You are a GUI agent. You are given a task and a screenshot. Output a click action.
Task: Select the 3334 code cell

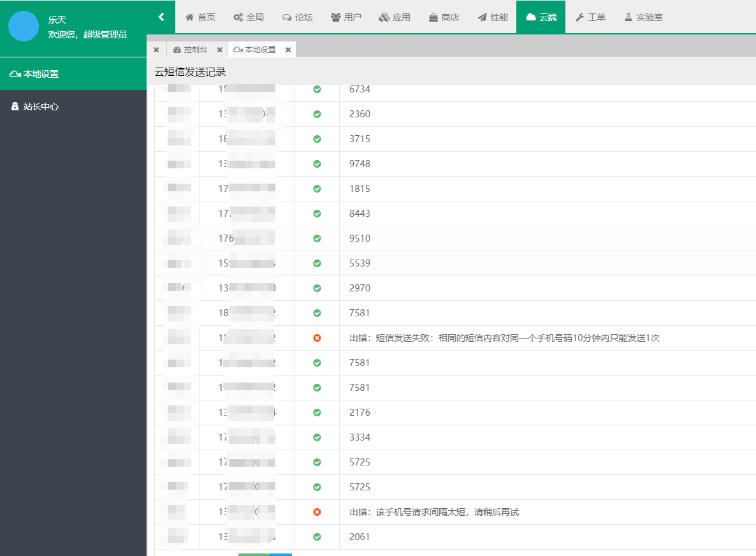(360, 437)
